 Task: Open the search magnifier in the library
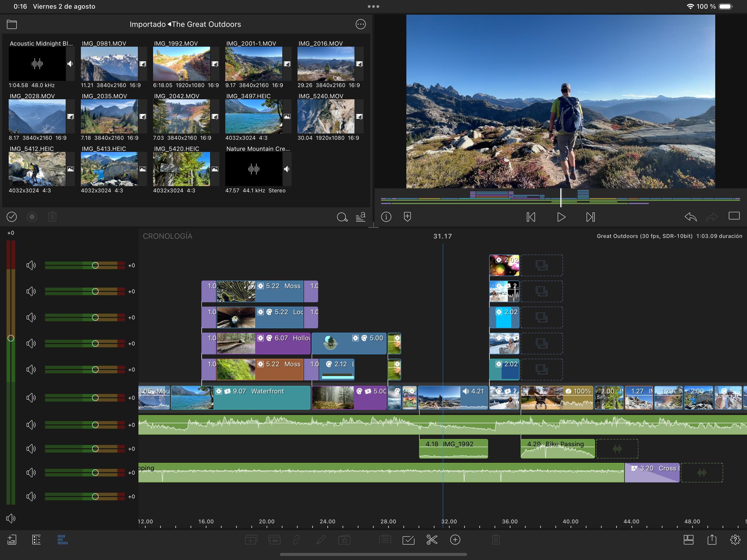click(342, 217)
